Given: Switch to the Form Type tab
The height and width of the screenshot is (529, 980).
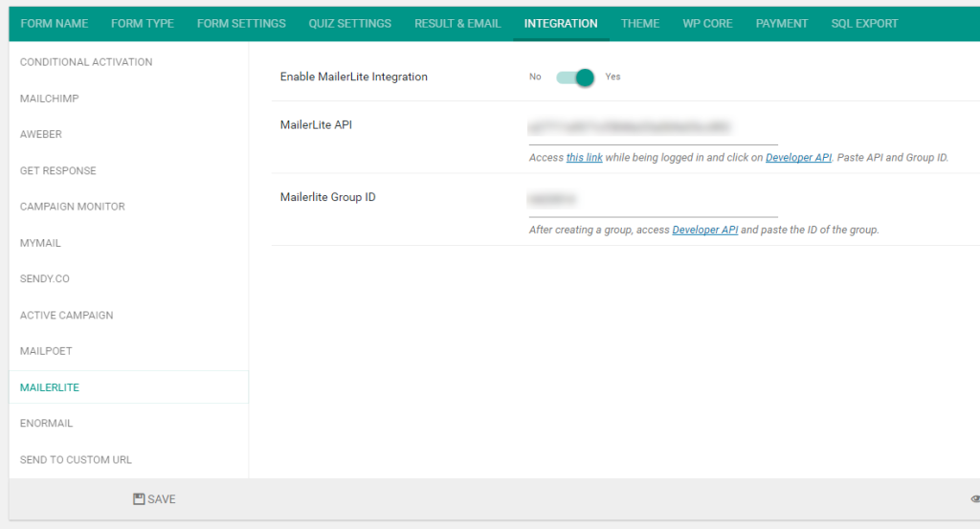Looking at the screenshot, I should (x=143, y=24).
